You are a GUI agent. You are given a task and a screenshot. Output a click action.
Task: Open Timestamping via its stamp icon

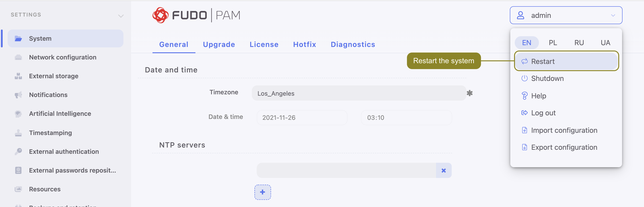18,133
